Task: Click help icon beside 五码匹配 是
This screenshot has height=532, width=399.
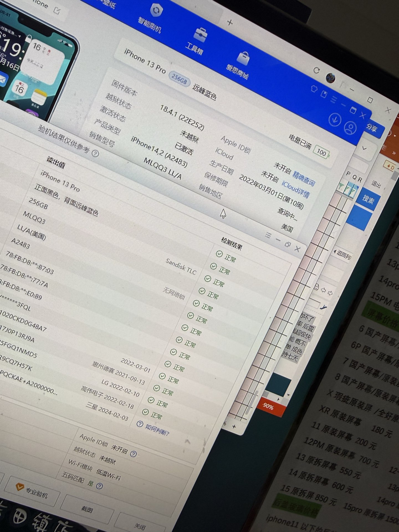Action: [x=99, y=486]
